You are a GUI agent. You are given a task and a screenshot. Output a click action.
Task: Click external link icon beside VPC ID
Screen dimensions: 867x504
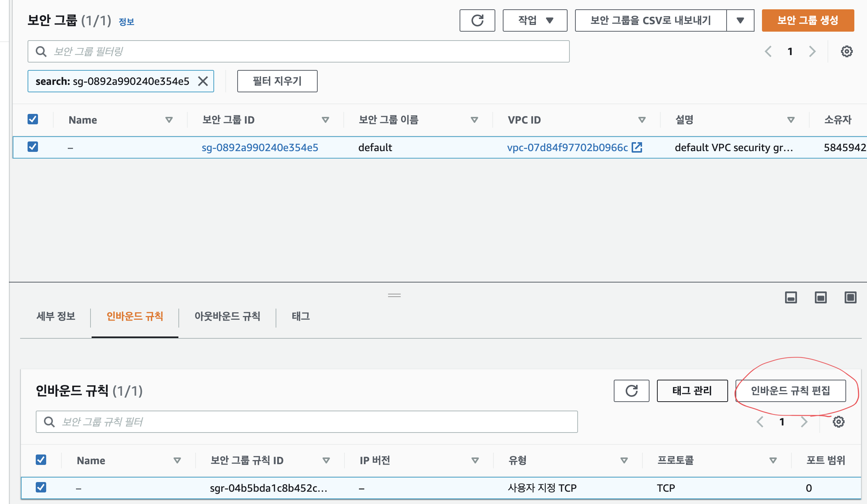637,147
